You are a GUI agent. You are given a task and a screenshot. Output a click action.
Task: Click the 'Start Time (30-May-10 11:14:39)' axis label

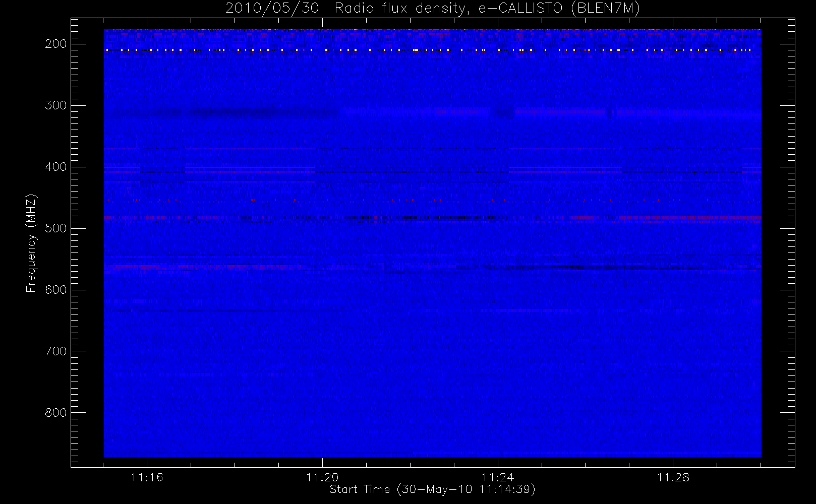[x=432, y=489]
